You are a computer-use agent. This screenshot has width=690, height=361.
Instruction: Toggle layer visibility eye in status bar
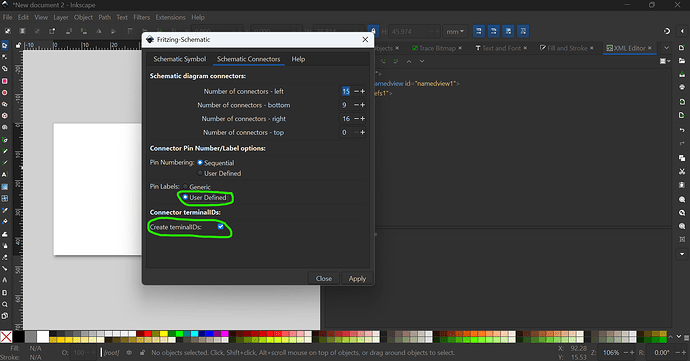(129, 353)
